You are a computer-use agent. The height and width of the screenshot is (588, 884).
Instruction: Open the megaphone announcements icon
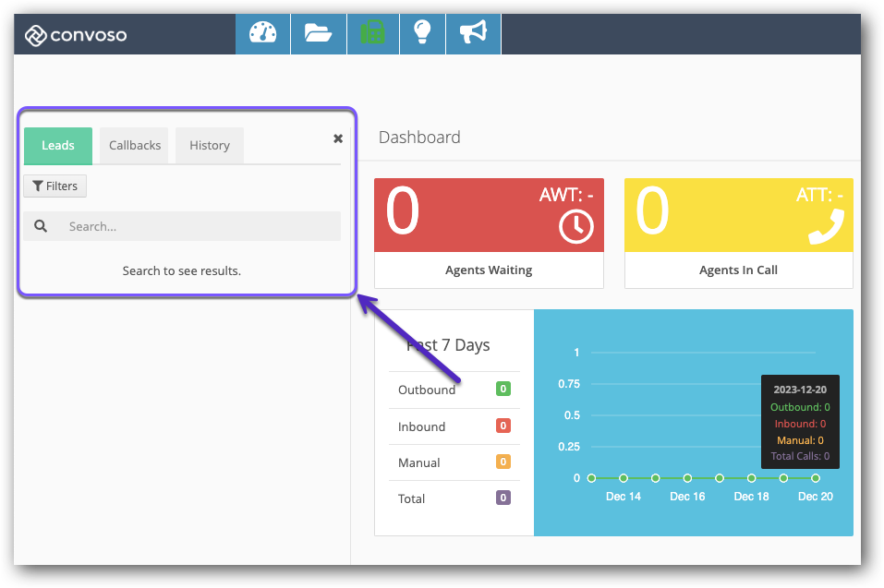473,34
